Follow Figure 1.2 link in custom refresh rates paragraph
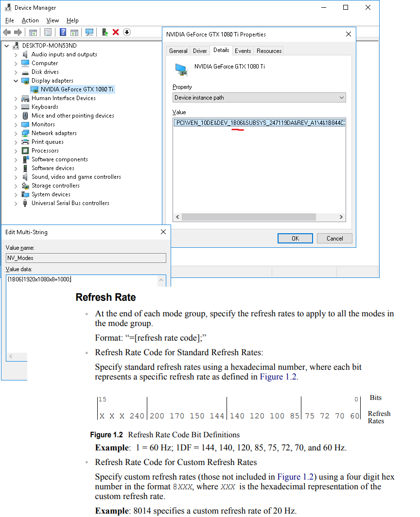This screenshot has height=517, width=420. coord(296,477)
